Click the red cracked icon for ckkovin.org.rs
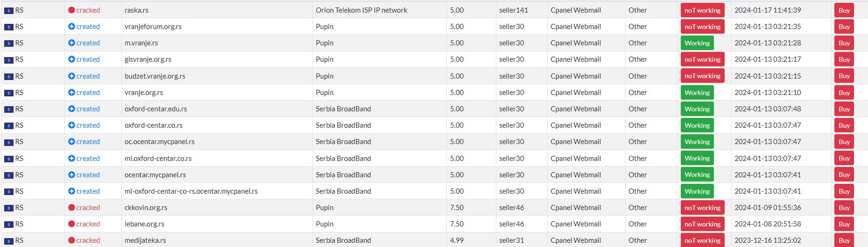868x247 pixels. click(x=71, y=208)
